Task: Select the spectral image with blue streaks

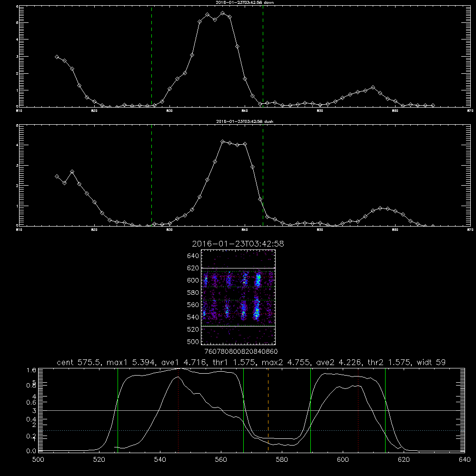Action: [x=238, y=297]
